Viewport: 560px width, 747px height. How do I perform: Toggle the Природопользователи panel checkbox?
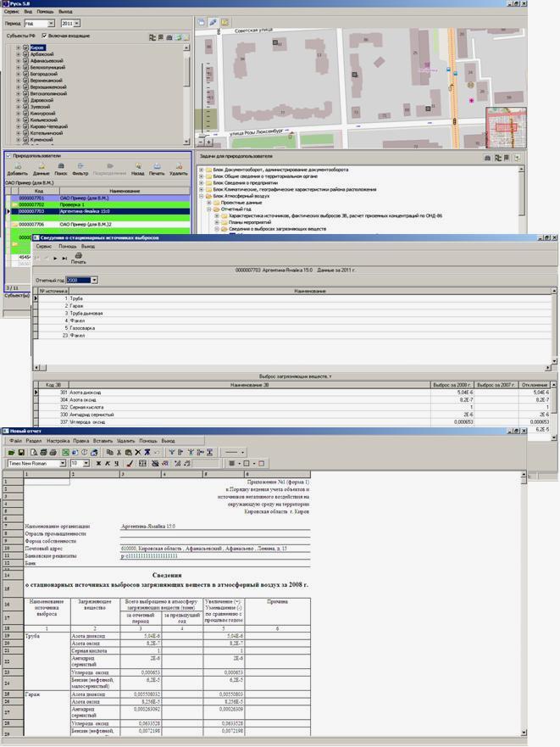click(x=8, y=156)
